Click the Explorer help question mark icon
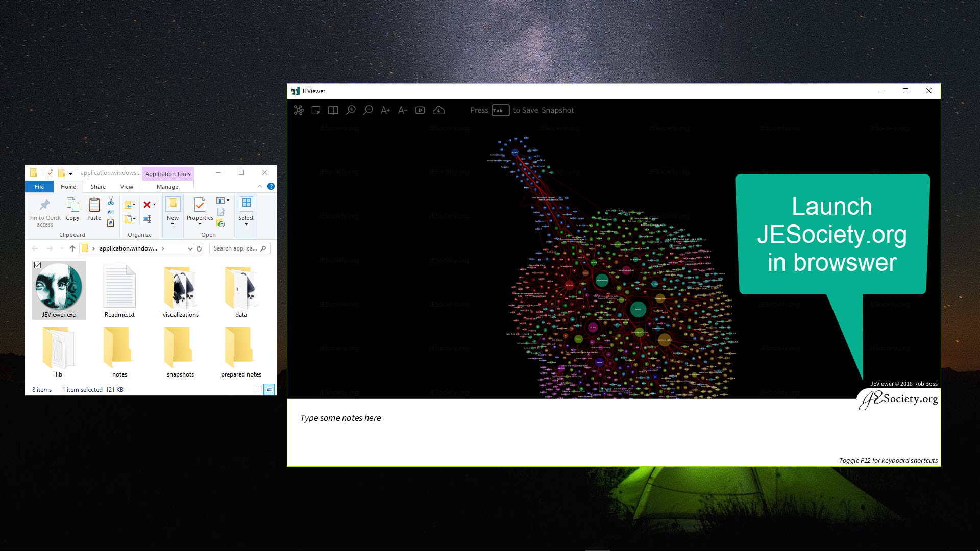The height and width of the screenshot is (551, 980). tap(271, 187)
